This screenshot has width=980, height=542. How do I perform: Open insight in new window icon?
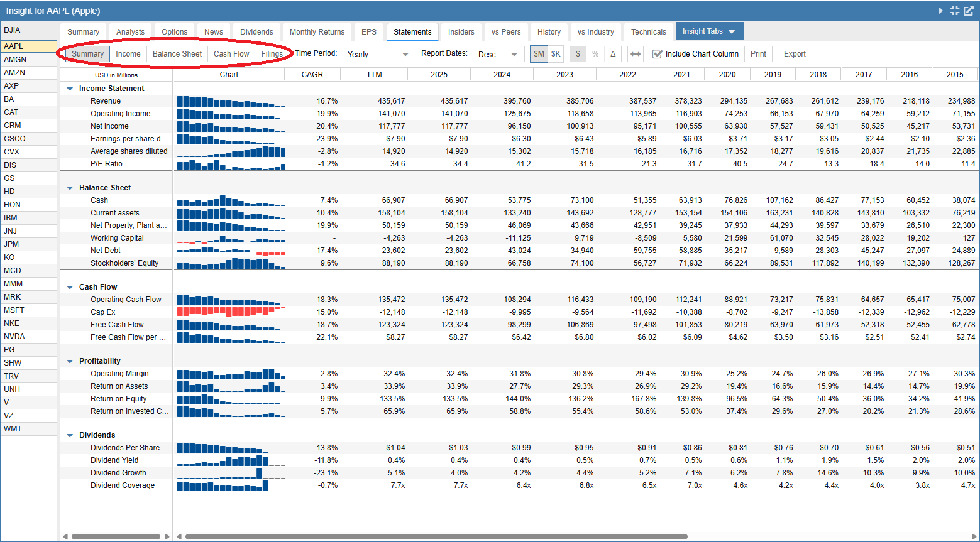(969, 11)
